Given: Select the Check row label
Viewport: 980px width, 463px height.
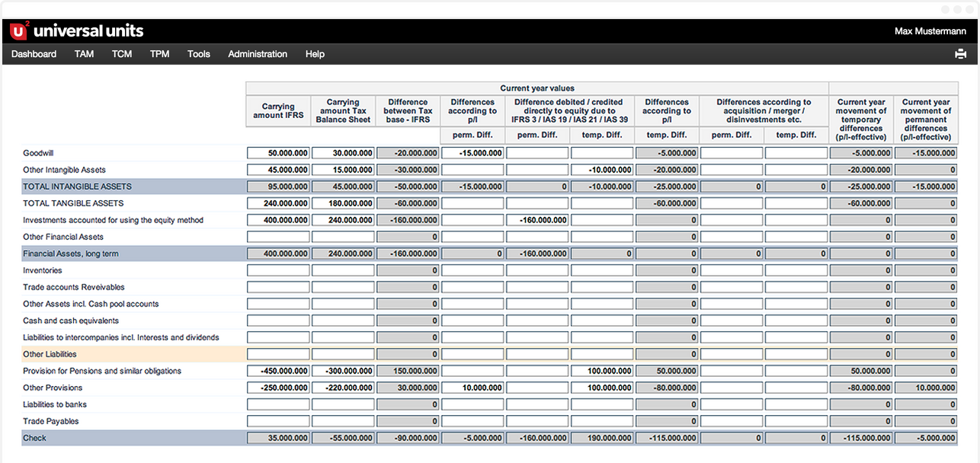Looking at the screenshot, I should click(x=35, y=438).
